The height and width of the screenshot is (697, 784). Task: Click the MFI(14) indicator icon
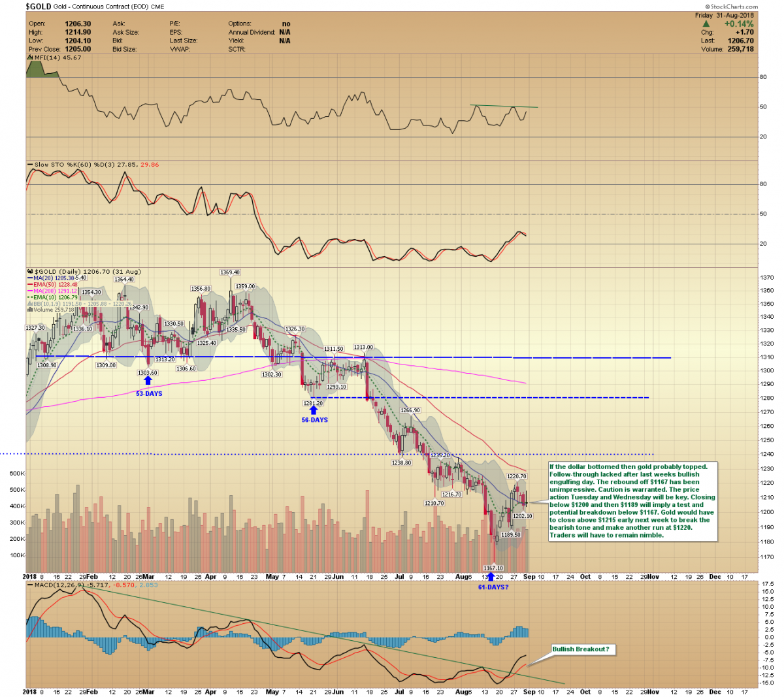(x=29, y=57)
